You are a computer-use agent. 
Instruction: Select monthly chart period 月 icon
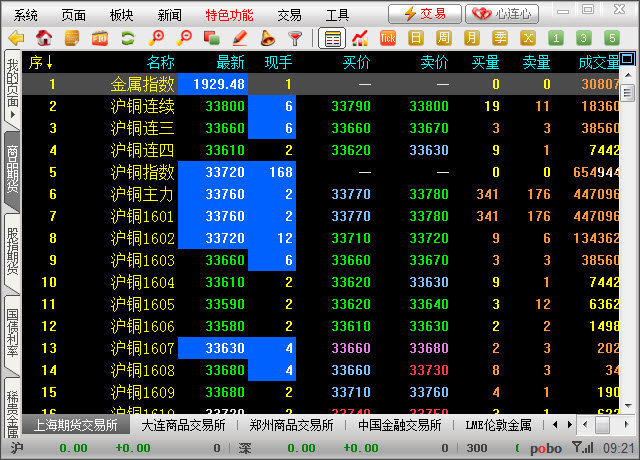coord(472,39)
